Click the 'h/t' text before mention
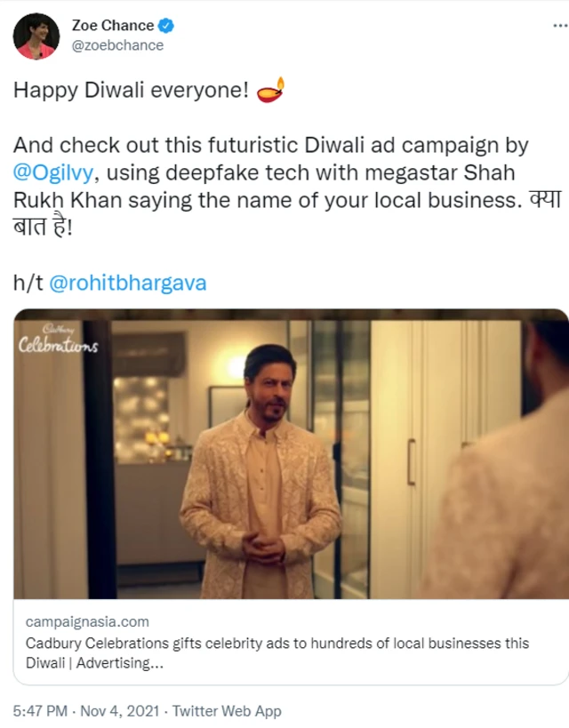 [28, 283]
